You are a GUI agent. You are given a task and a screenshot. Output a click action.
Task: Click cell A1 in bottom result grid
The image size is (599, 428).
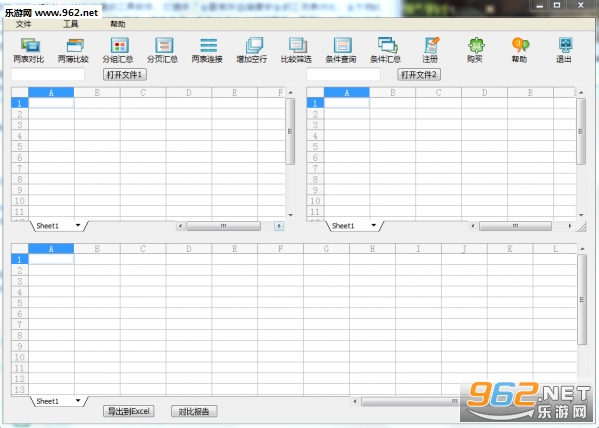(51, 259)
